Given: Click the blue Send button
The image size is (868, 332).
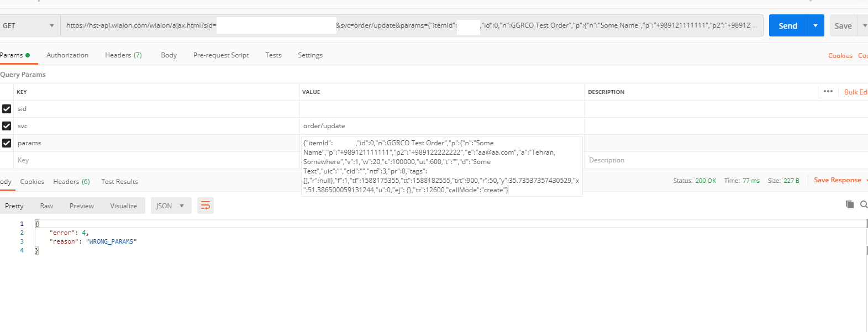Looking at the screenshot, I should pos(787,25).
